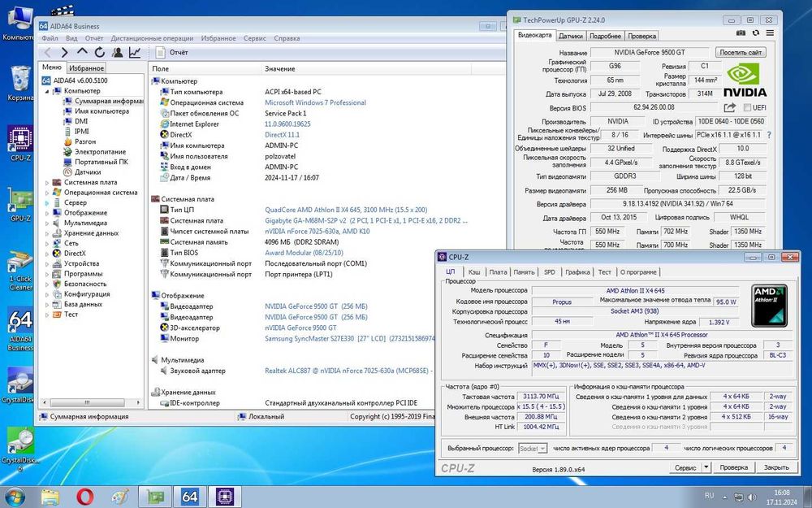
Task: Open the Socket processor selection dropdown
Action: pyautogui.click(x=533, y=449)
